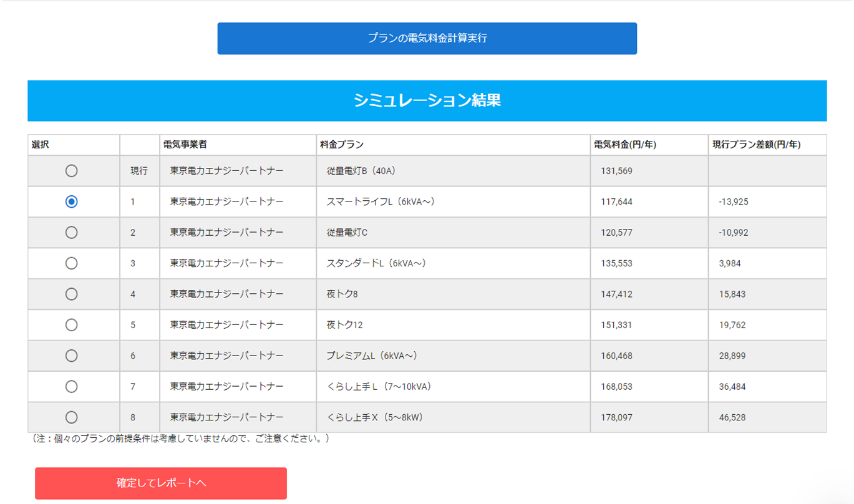This screenshot has width=854, height=504.
Task: Click the difference value 3,984
Action: 730,264
